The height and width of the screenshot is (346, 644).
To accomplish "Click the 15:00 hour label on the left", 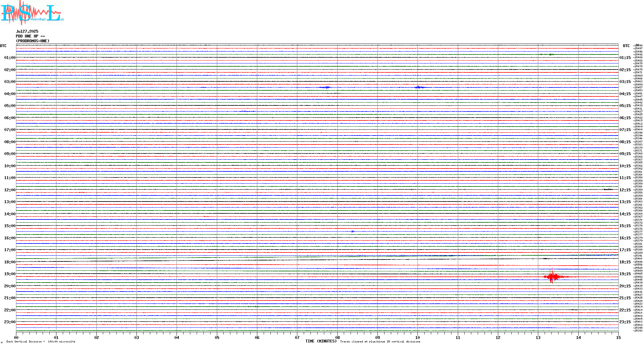I will pyautogui.click(x=10, y=226).
